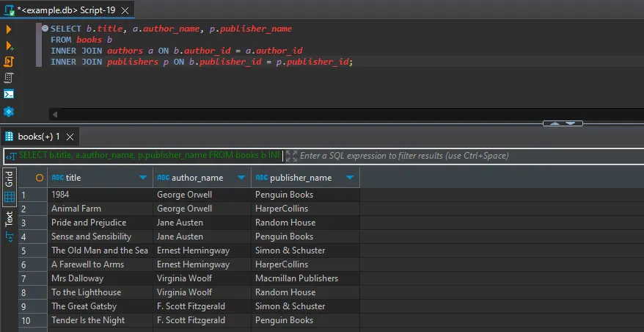Select HarperCollins in the Animal Farm row
This screenshot has width=644, height=332.
click(x=306, y=209)
